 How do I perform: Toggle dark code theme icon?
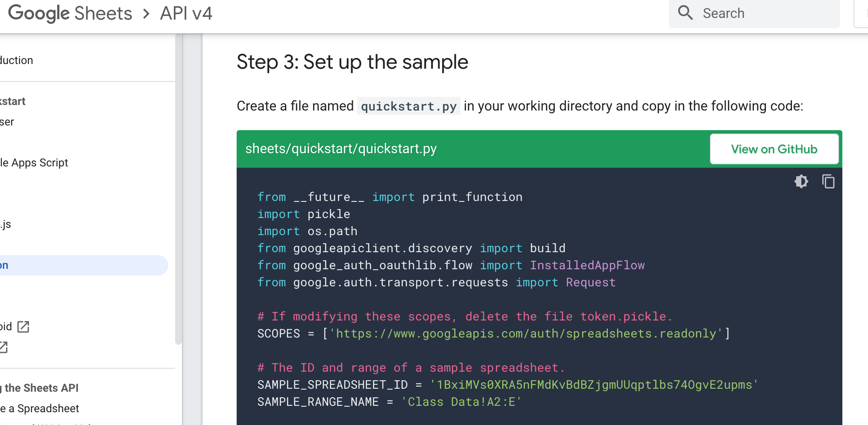click(801, 181)
